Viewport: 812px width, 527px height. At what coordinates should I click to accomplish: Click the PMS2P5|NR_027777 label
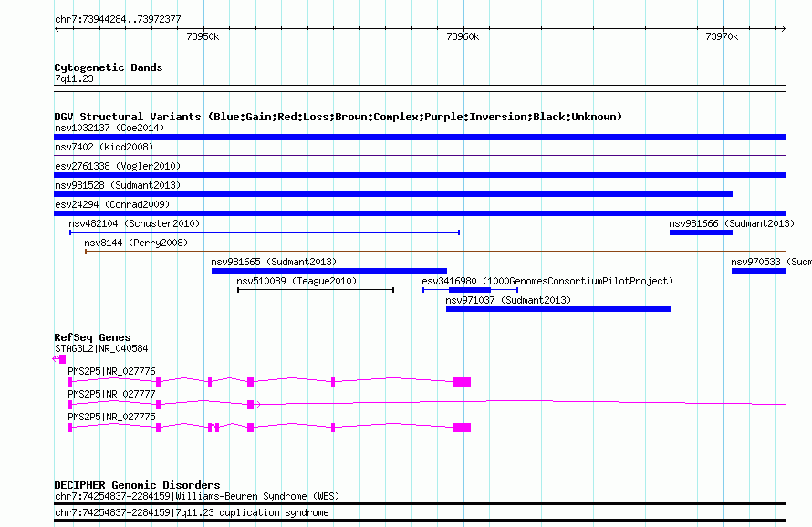click(112, 394)
